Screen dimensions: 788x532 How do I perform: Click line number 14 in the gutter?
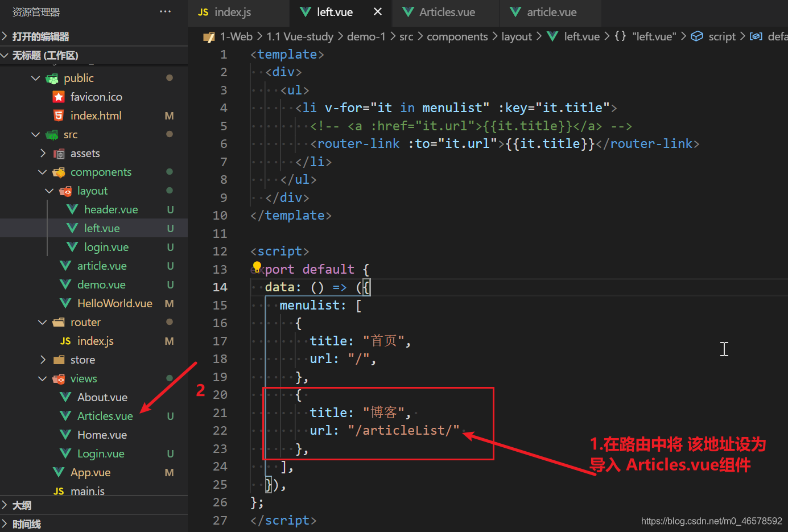point(220,287)
